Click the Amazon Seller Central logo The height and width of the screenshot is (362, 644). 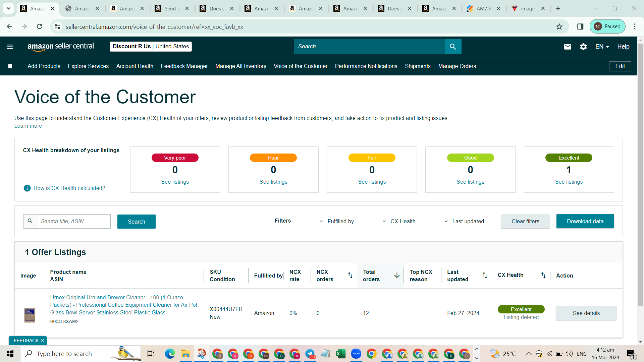tap(61, 47)
